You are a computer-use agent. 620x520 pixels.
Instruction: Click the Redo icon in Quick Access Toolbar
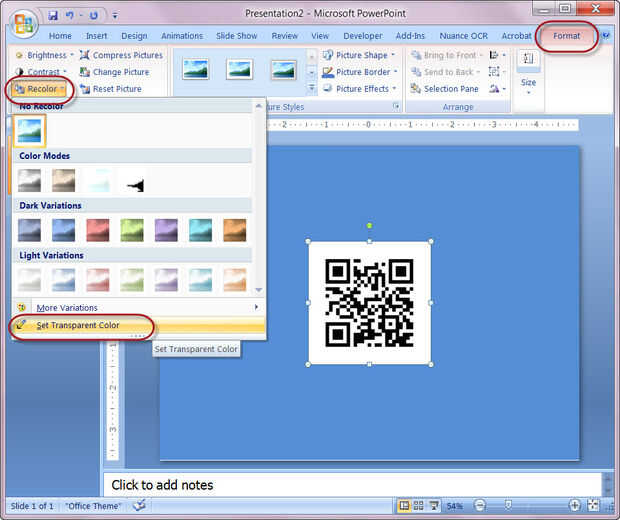[94, 15]
